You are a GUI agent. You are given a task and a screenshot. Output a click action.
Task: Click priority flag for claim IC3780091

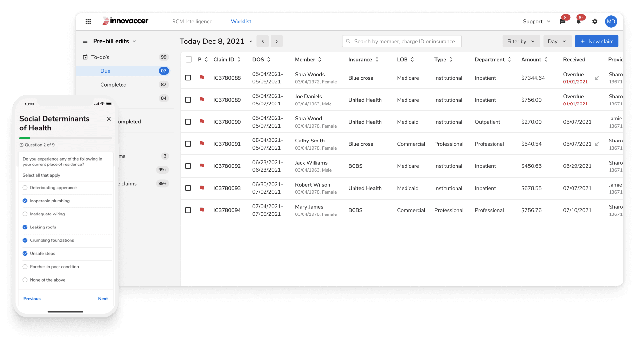(202, 144)
